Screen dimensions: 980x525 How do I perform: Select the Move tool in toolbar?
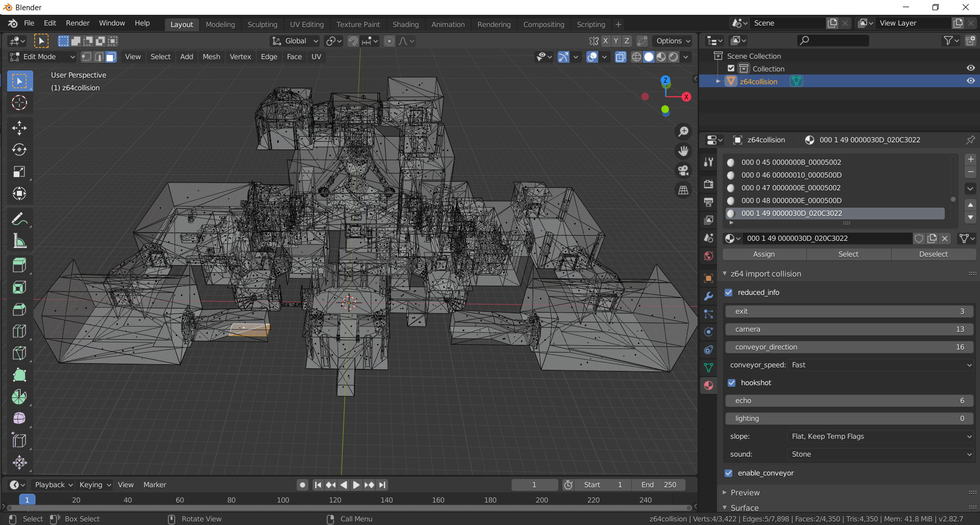click(x=19, y=128)
